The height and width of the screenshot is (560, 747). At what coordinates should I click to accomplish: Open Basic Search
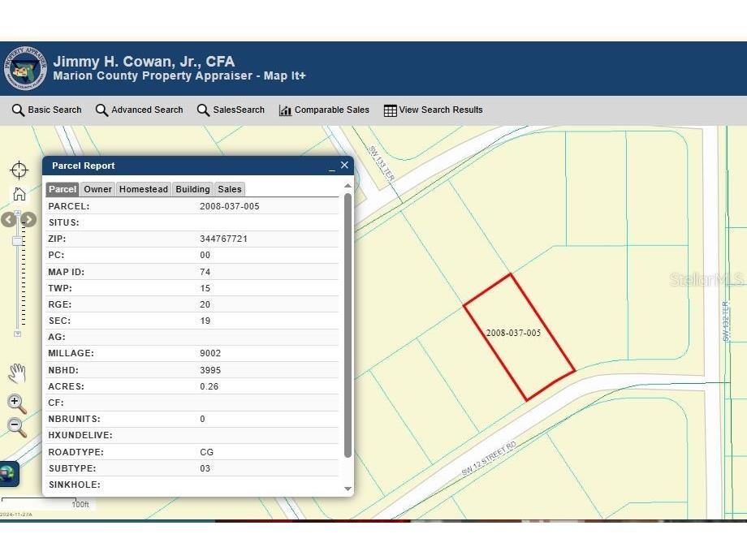pyautogui.click(x=47, y=110)
